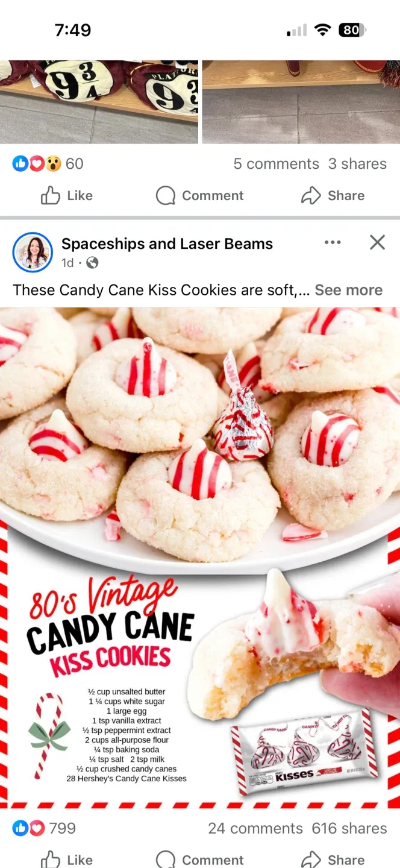Like the Candy Cane Kiss Cookies post

point(66,859)
